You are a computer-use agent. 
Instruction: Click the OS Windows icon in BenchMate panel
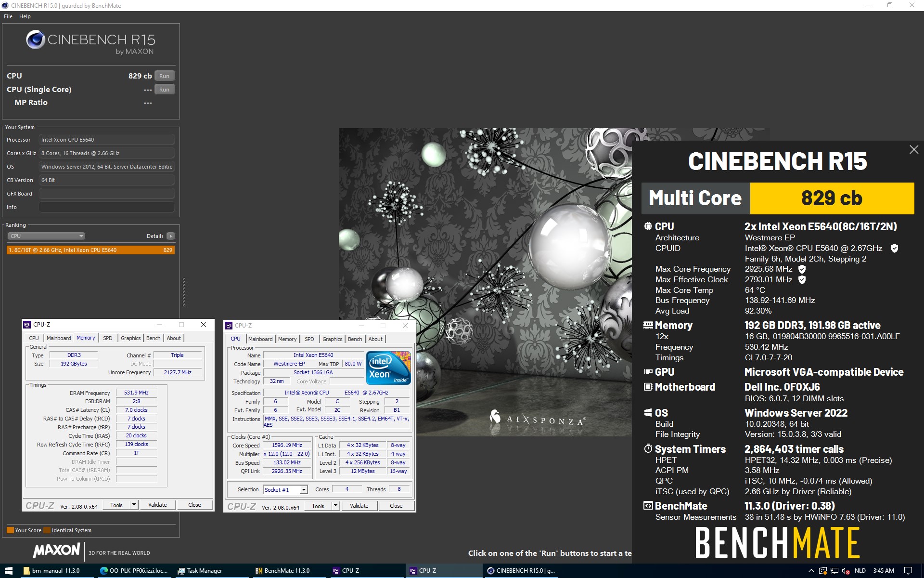click(x=648, y=413)
